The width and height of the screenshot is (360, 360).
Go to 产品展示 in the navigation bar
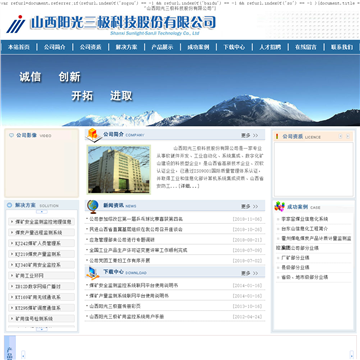pyautogui.click(x=162, y=47)
